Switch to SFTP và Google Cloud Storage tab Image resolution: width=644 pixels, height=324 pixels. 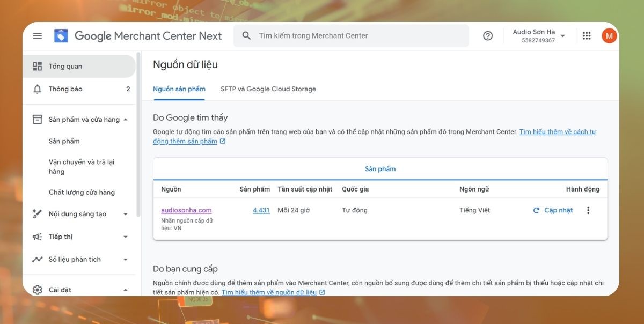[x=268, y=89]
